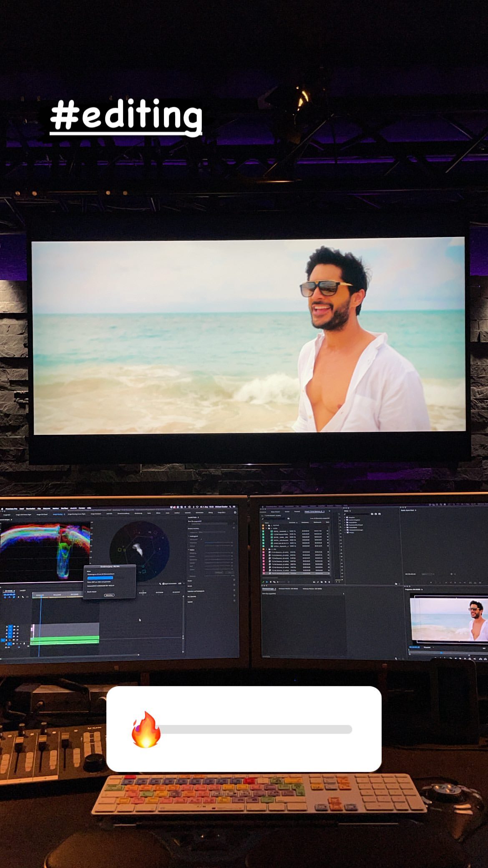Click the New Bin icon in Project panel
This screenshot has width=488, height=868.
click(322, 581)
